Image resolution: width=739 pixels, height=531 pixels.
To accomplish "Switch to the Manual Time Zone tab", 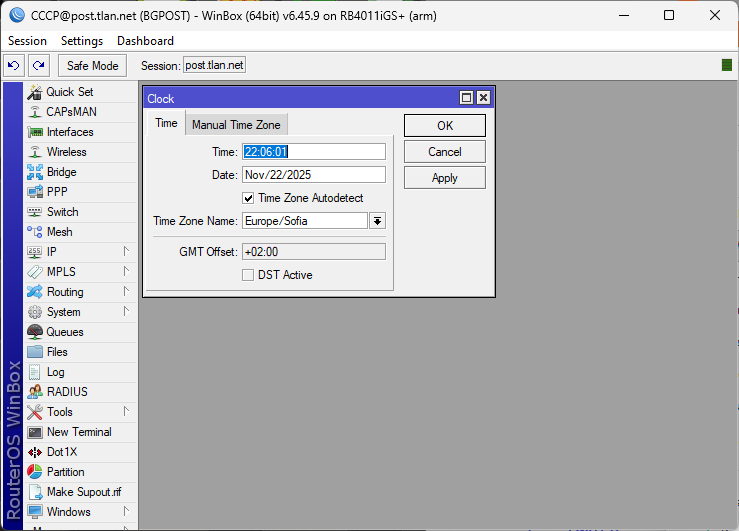I will coord(236,124).
